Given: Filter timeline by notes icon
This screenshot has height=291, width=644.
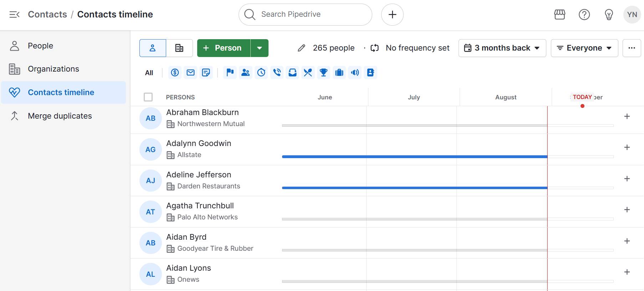Looking at the screenshot, I should pyautogui.click(x=206, y=73).
